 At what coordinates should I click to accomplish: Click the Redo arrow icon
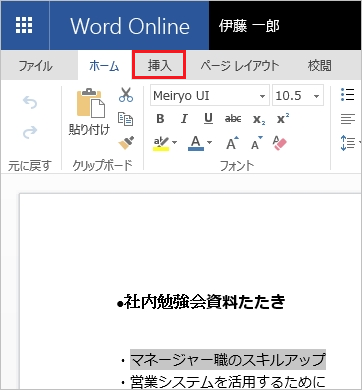(x=30, y=132)
